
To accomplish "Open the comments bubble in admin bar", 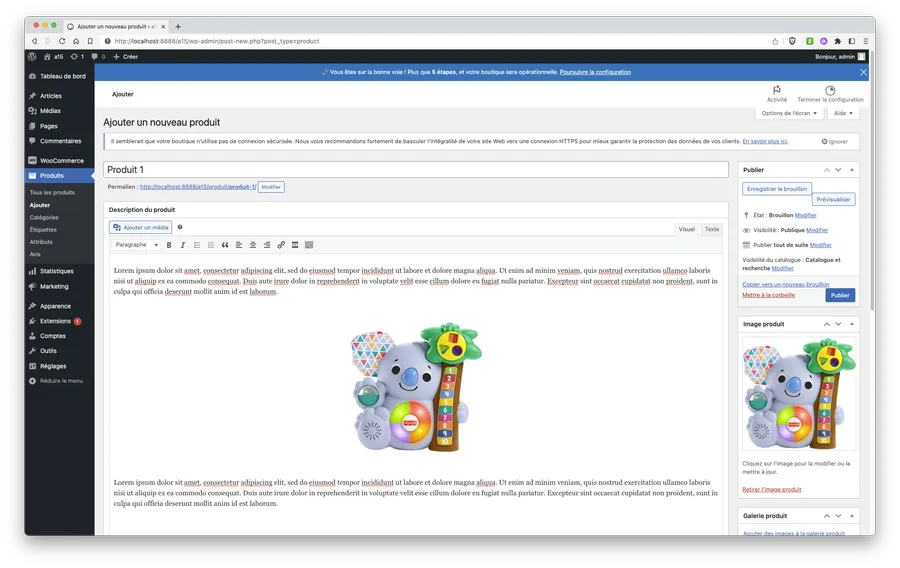I will tap(98, 57).
